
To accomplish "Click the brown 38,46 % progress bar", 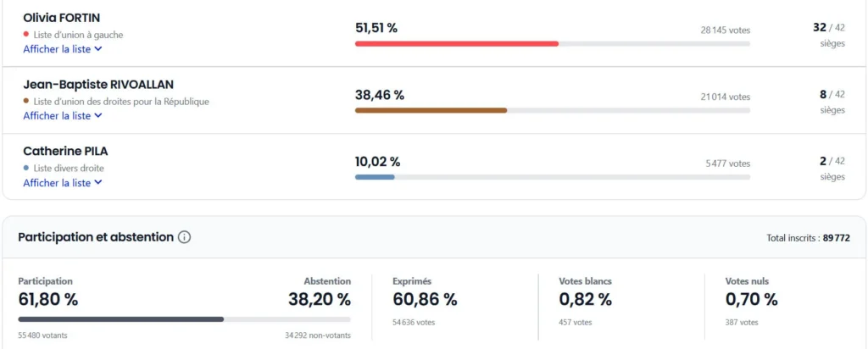I will pyautogui.click(x=431, y=110).
